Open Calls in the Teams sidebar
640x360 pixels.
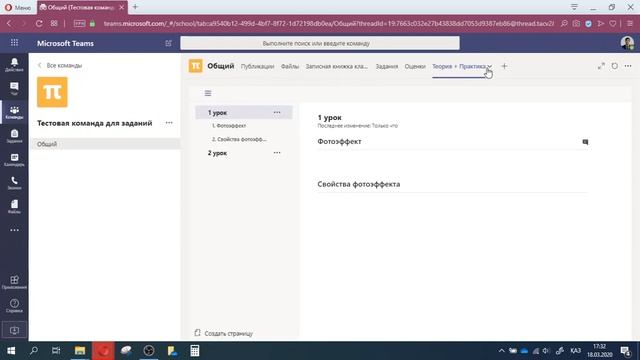(x=14, y=183)
